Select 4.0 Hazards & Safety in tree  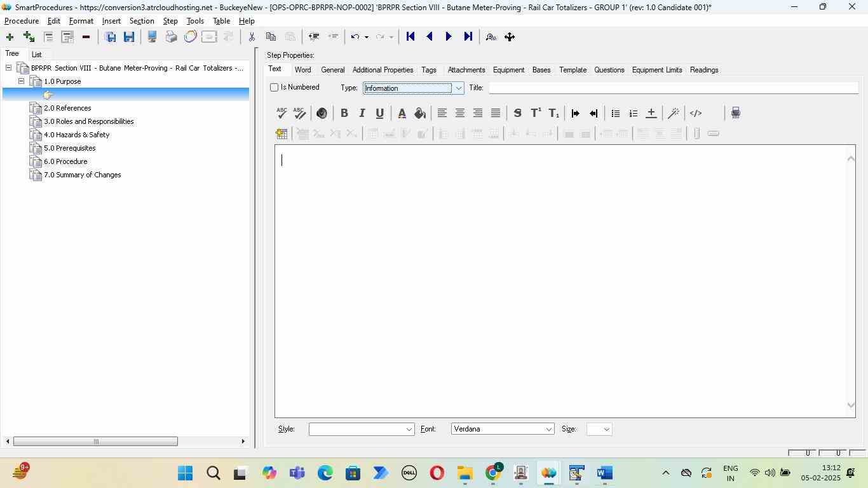coord(76,135)
